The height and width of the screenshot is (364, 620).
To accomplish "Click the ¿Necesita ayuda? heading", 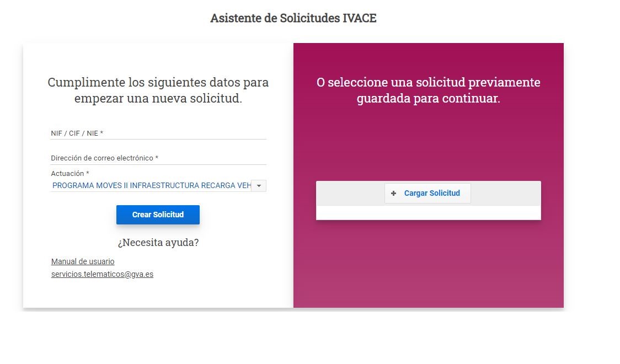I will pos(158,242).
